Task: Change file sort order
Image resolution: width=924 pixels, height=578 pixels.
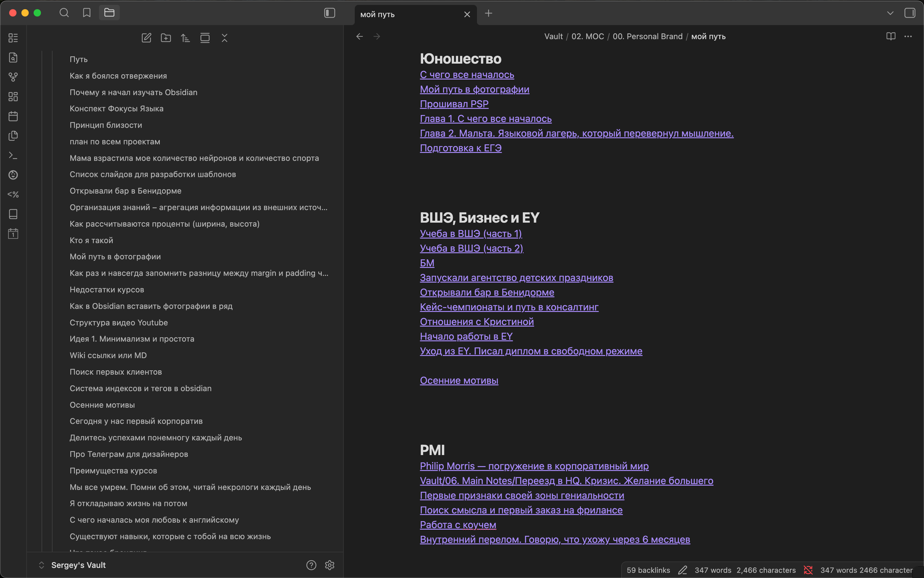Action: pyautogui.click(x=185, y=38)
